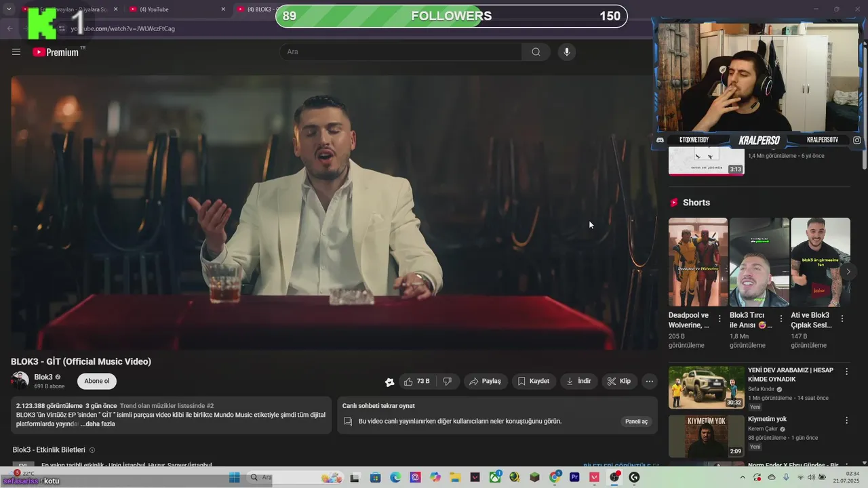The width and height of the screenshot is (868, 488).
Task: Open 'YENİ DEV ARABAMIZ' video thumbnail
Action: pos(706,388)
